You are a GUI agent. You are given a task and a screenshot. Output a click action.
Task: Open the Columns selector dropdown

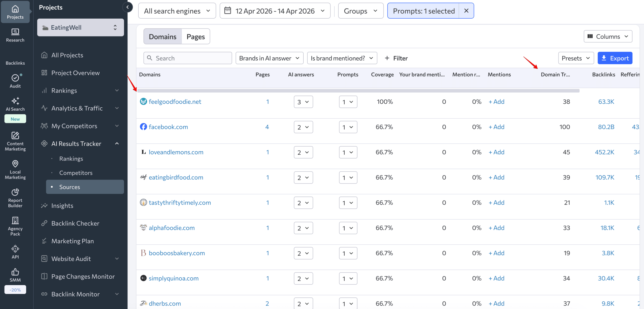tap(608, 36)
